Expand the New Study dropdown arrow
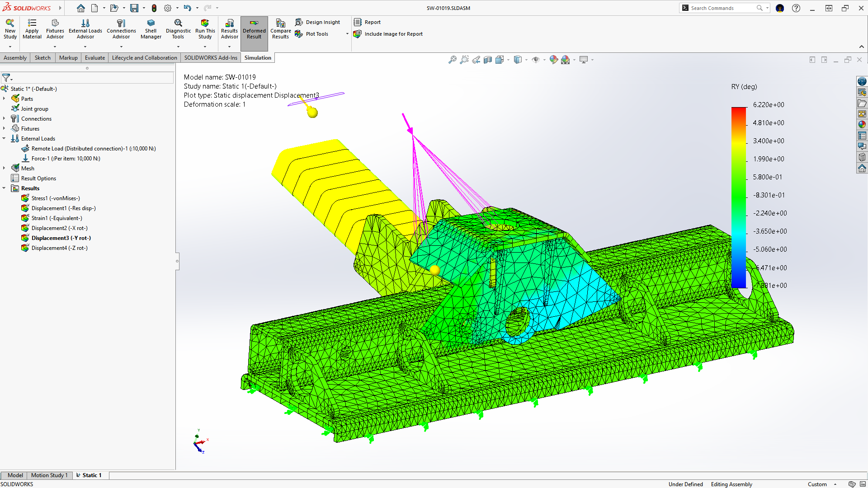 10,47
